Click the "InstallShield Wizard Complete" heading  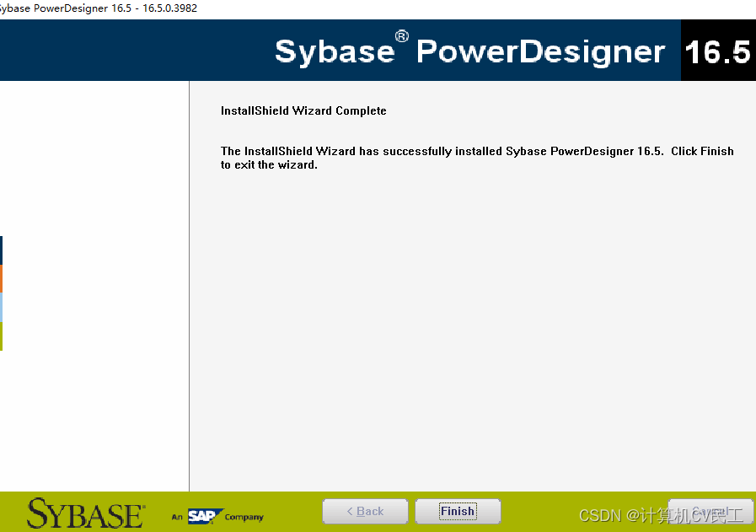click(x=303, y=111)
